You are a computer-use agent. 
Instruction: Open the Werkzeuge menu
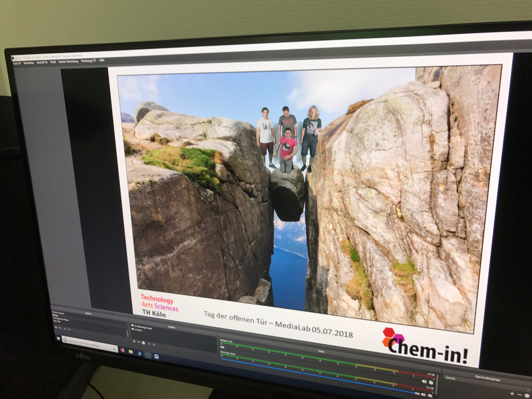pos(88,61)
